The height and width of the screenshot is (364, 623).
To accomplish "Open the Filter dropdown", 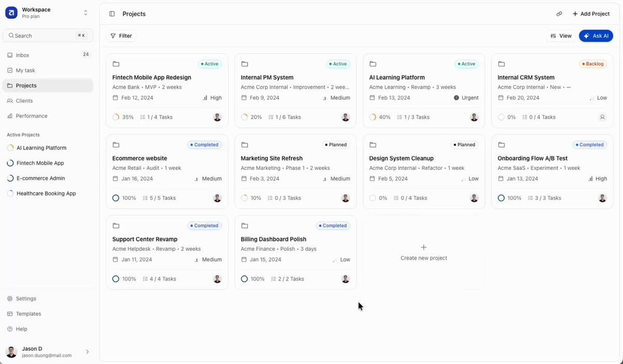I will (121, 36).
